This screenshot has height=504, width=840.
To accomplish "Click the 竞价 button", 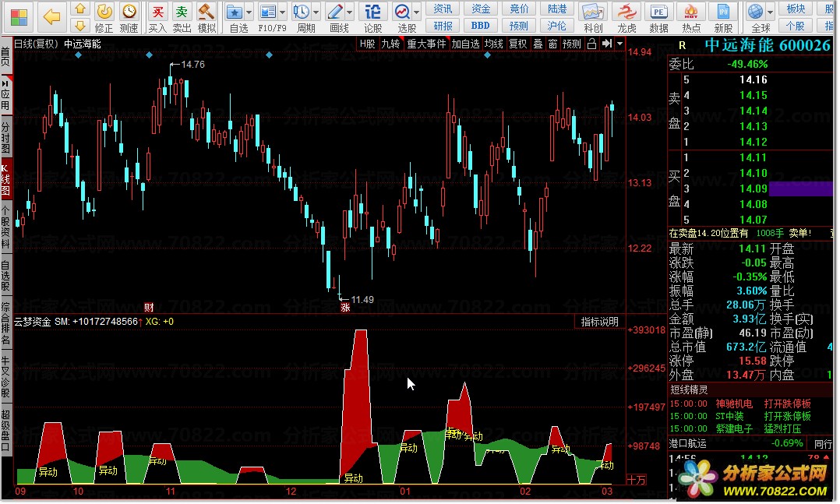I will (x=519, y=9).
